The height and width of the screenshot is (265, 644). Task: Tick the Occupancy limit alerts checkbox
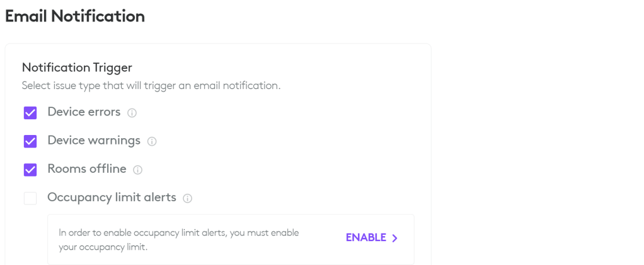[30, 198]
